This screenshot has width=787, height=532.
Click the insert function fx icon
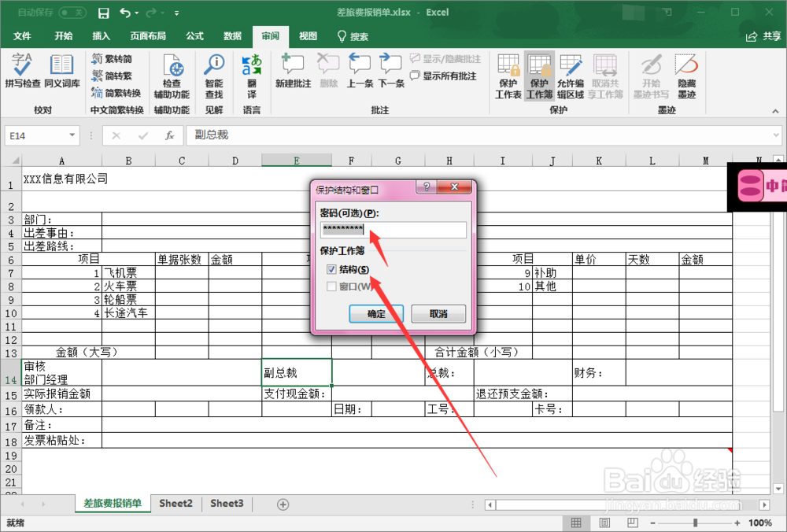pos(170,135)
